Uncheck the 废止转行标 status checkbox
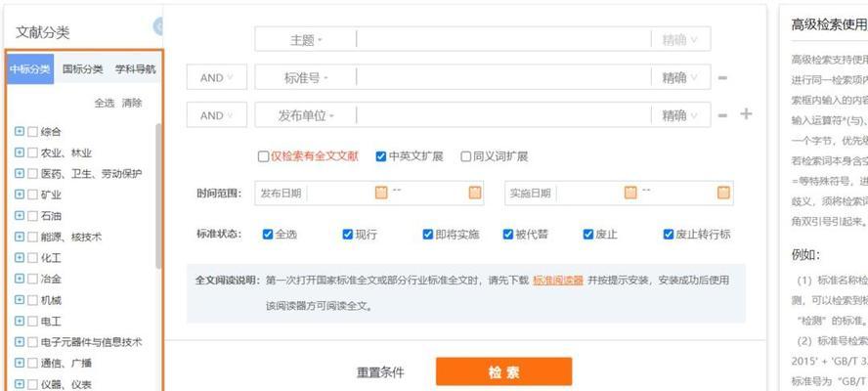Screen dimensions: 868x391 [x=669, y=235]
